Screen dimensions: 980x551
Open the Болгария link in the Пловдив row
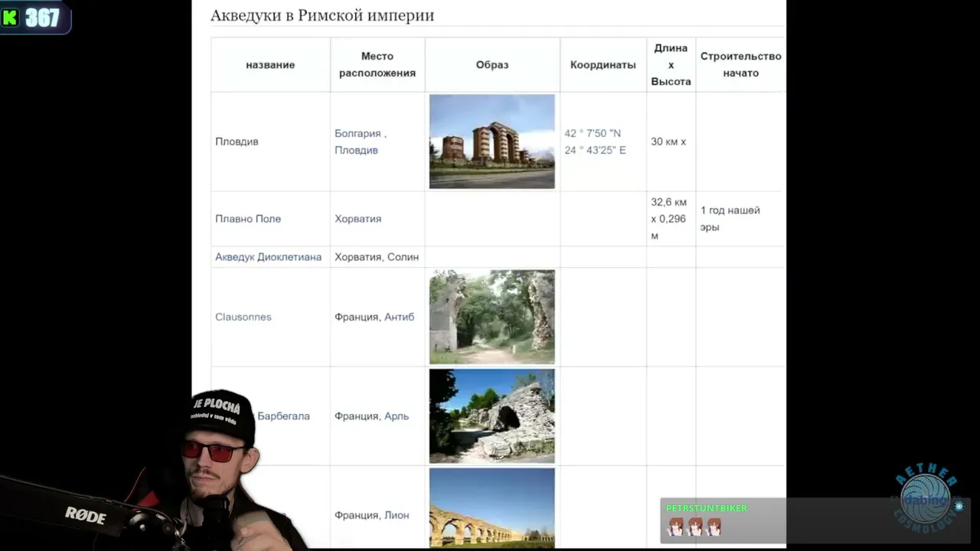coord(358,133)
